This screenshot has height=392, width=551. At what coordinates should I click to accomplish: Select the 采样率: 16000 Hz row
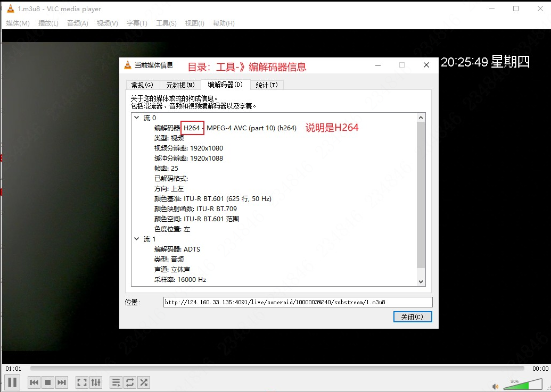180,280
